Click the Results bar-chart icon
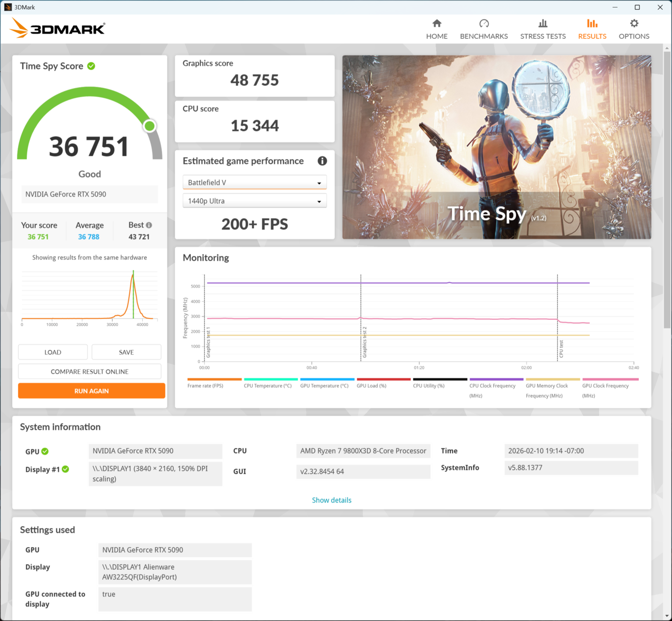 coord(592,24)
